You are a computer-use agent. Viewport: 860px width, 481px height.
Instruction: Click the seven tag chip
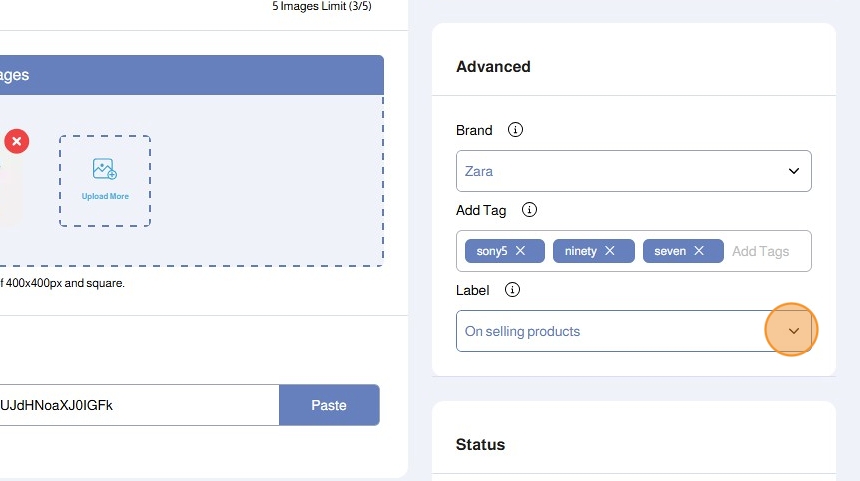point(669,251)
